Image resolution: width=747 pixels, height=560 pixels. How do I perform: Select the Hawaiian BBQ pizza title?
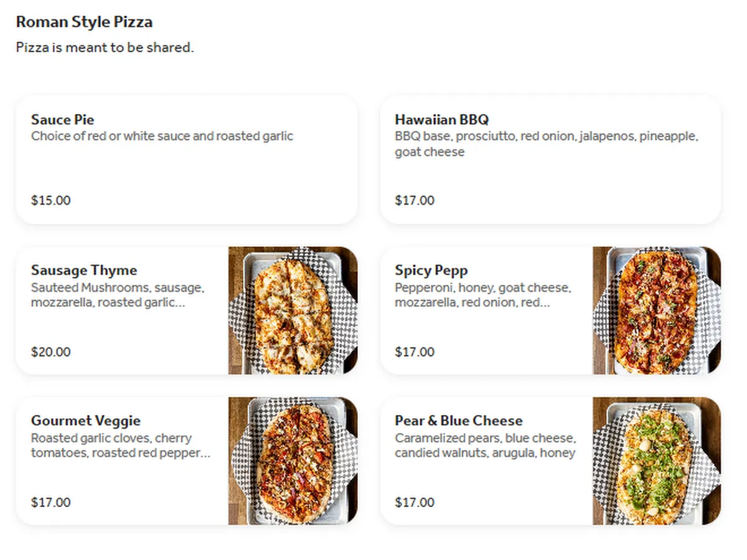point(442,119)
